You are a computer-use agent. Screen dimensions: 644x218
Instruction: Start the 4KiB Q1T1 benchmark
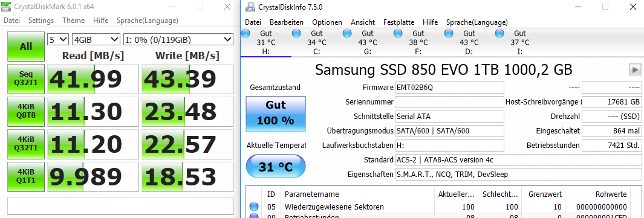(26, 176)
